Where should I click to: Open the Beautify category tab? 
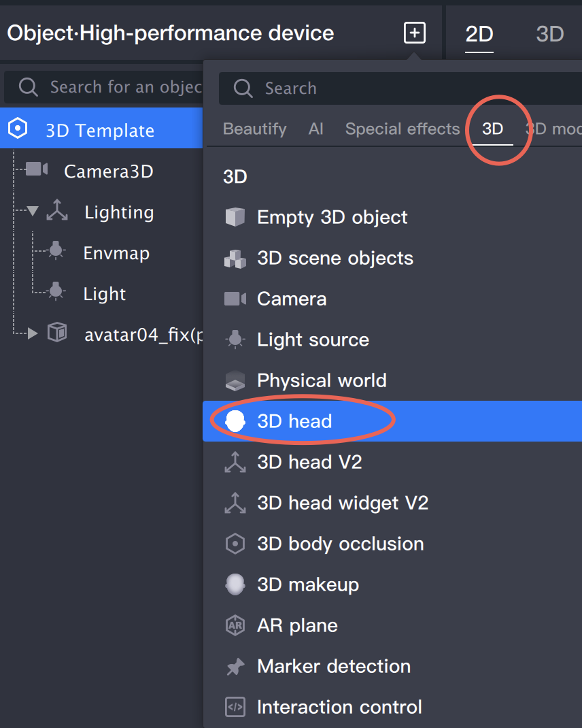(254, 129)
